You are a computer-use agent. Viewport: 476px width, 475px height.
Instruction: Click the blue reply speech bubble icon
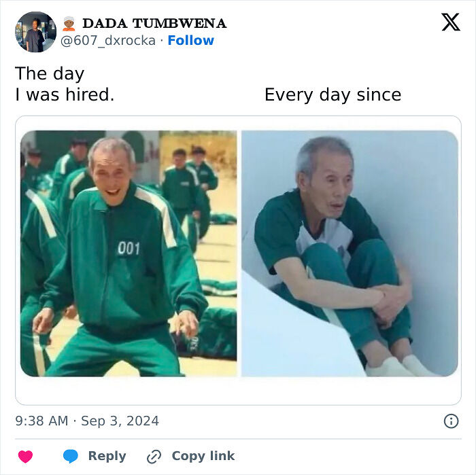[x=71, y=456]
